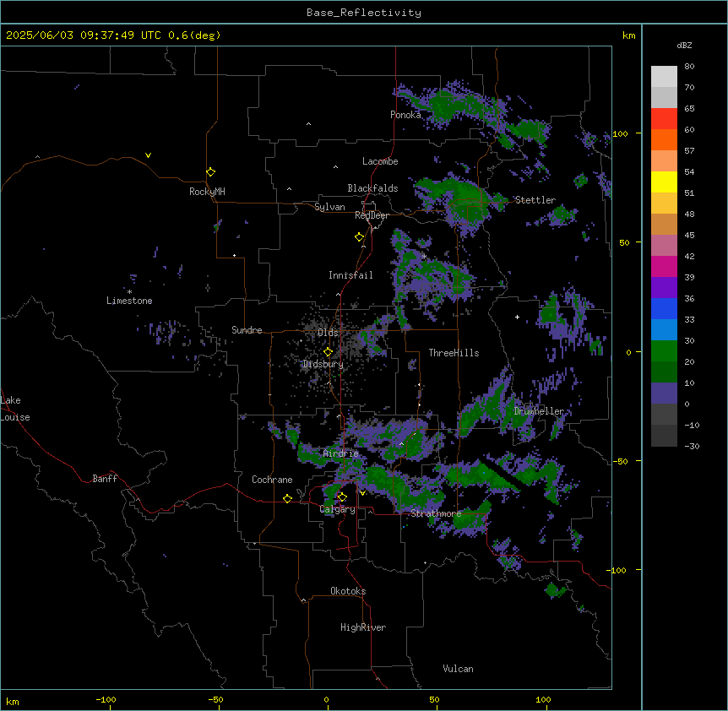This screenshot has height=711, width=728.
Task: Click the dBZ legend heading
Action: pyautogui.click(x=684, y=46)
